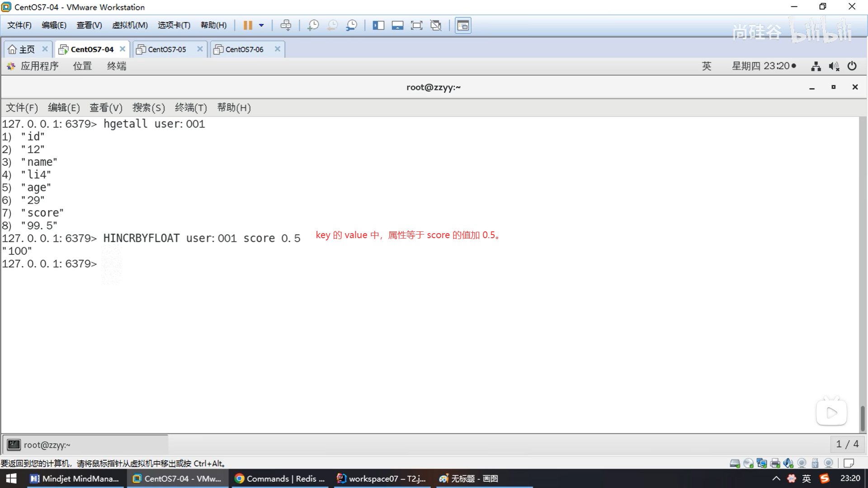Open the 虚拟机(M) menu
This screenshot has width=868, height=488.
(130, 25)
